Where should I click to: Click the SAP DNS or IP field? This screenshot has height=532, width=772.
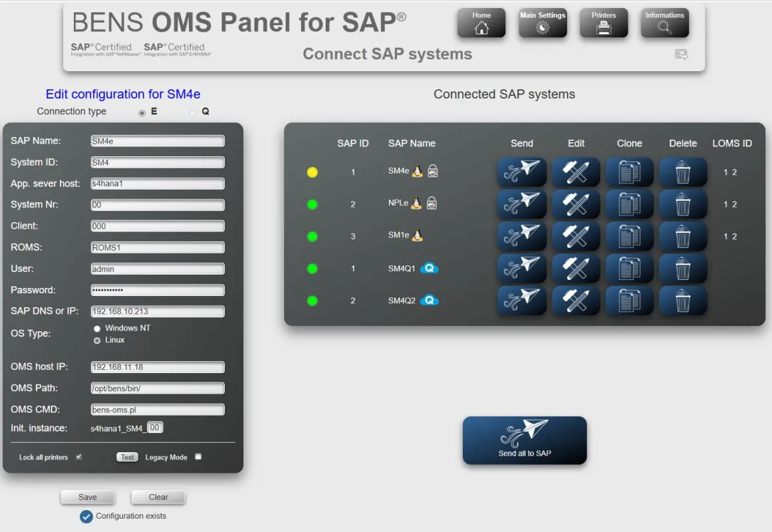click(158, 311)
